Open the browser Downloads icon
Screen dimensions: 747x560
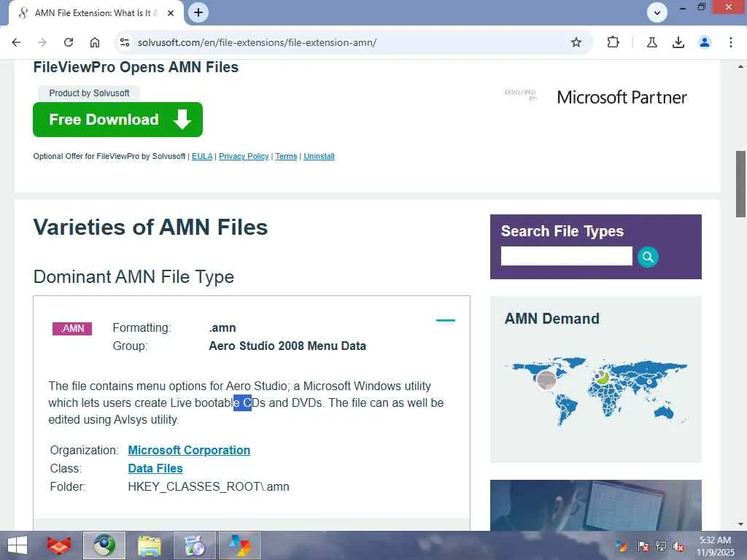[678, 42]
